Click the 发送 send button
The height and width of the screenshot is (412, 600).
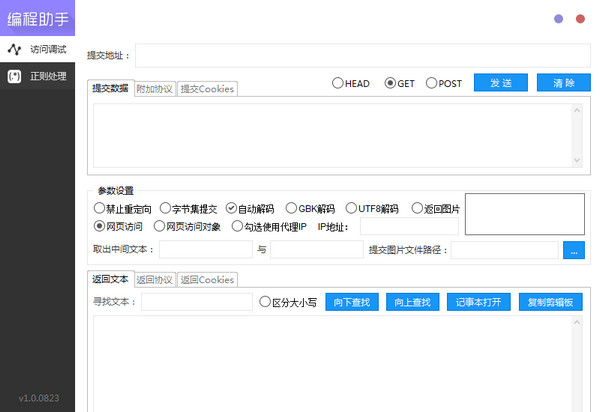click(501, 83)
